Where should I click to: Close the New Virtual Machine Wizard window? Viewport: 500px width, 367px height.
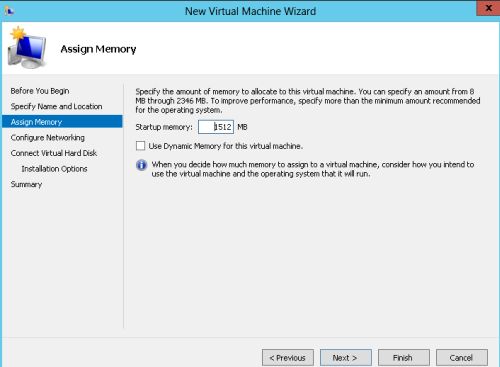[x=488, y=8]
